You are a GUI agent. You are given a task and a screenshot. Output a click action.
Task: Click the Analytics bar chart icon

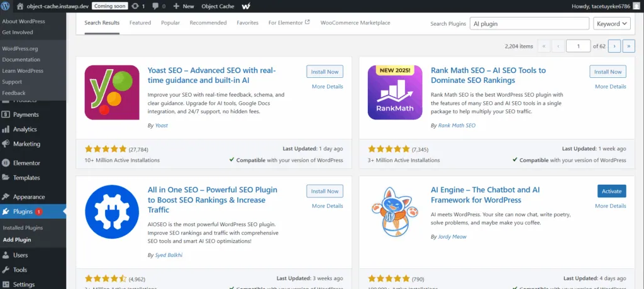coord(6,129)
